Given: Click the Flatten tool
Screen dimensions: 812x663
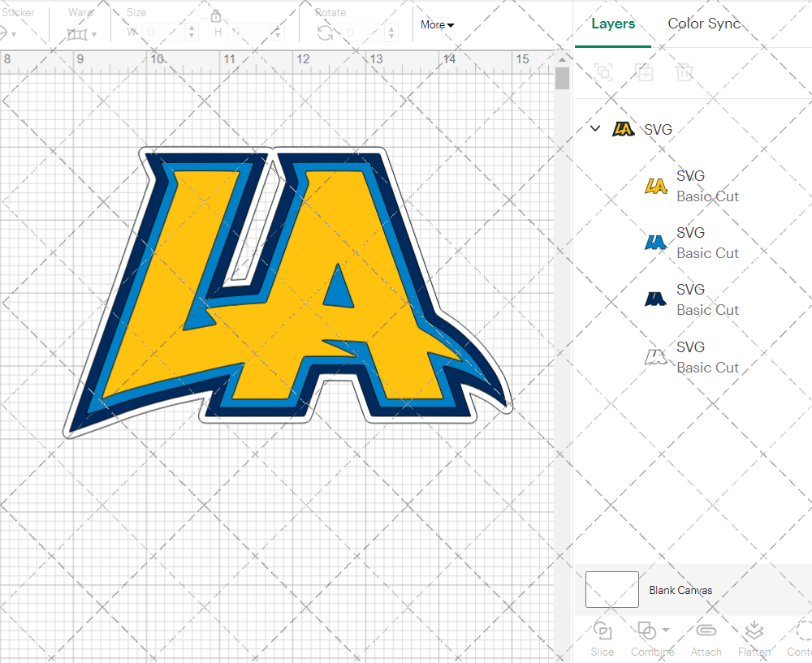Looking at the screenshot, I should [754, 639].
